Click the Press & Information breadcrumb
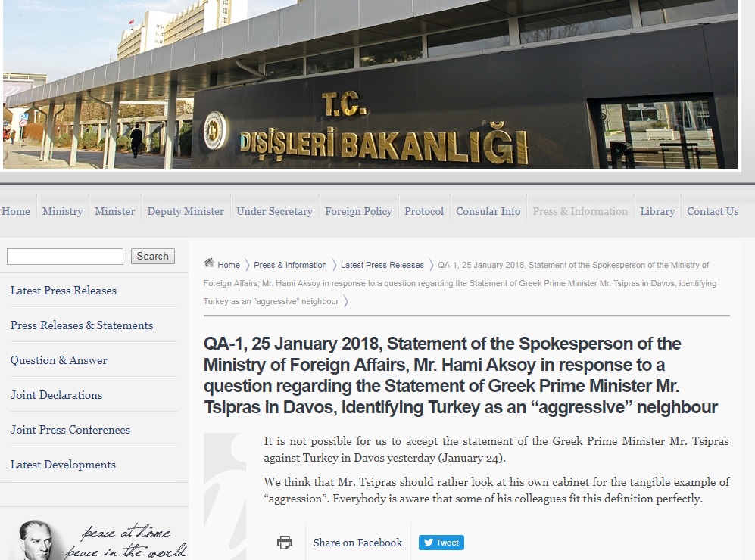The height and width of the screenshot is (560, 755). 290,265
